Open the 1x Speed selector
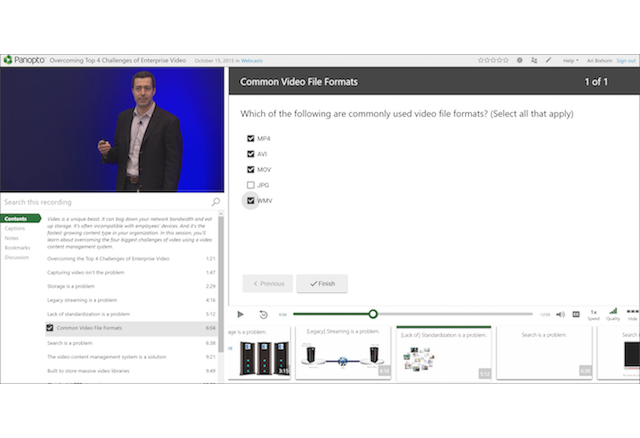The height and width of the screenshot is (438, 640). 593,315
